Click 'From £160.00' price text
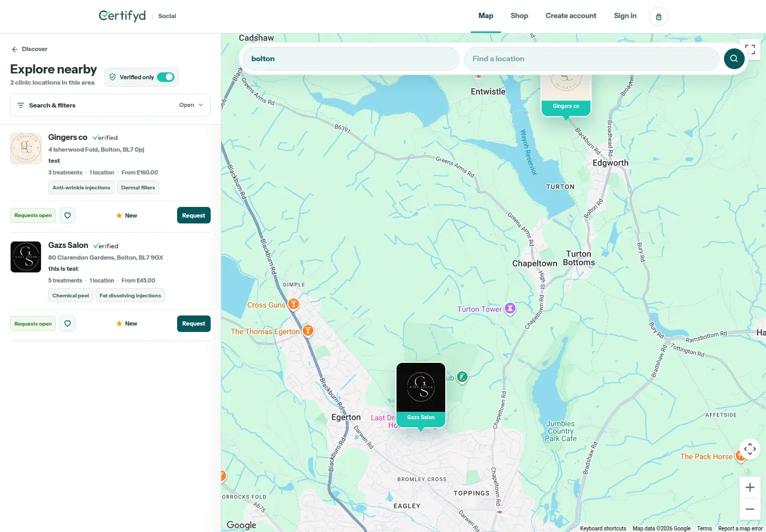Screen dimensions: 766x532 coord(140,172)
